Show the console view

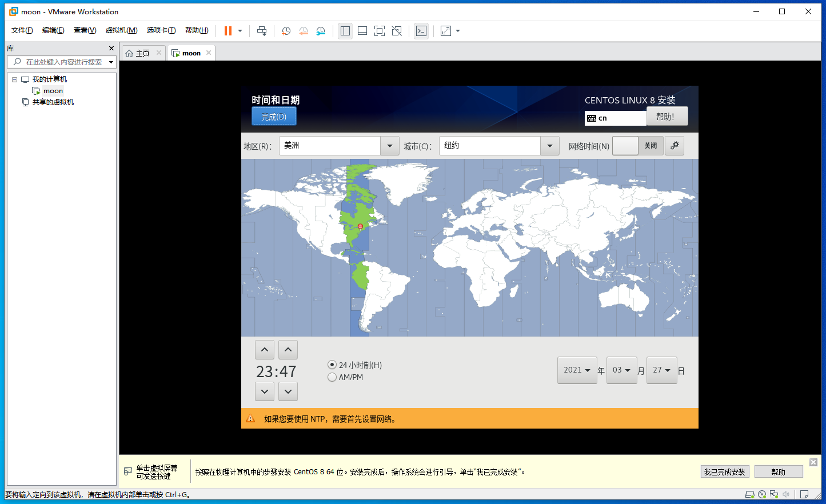pos(421,31)
